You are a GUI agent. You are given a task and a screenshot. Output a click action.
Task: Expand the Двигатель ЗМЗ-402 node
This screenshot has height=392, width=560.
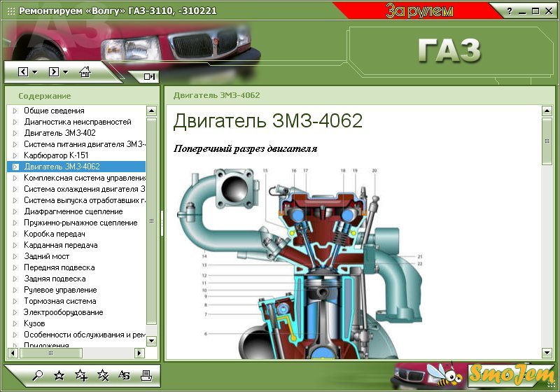click(x=15, y=133)
